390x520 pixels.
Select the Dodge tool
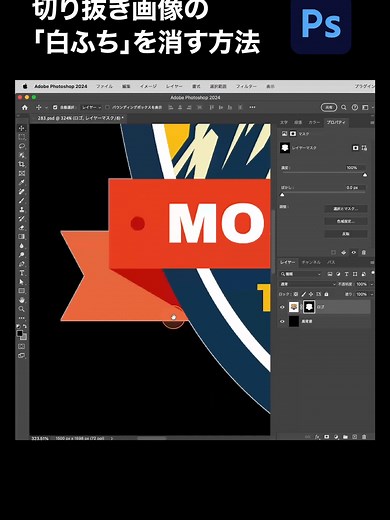coord(22,255)
